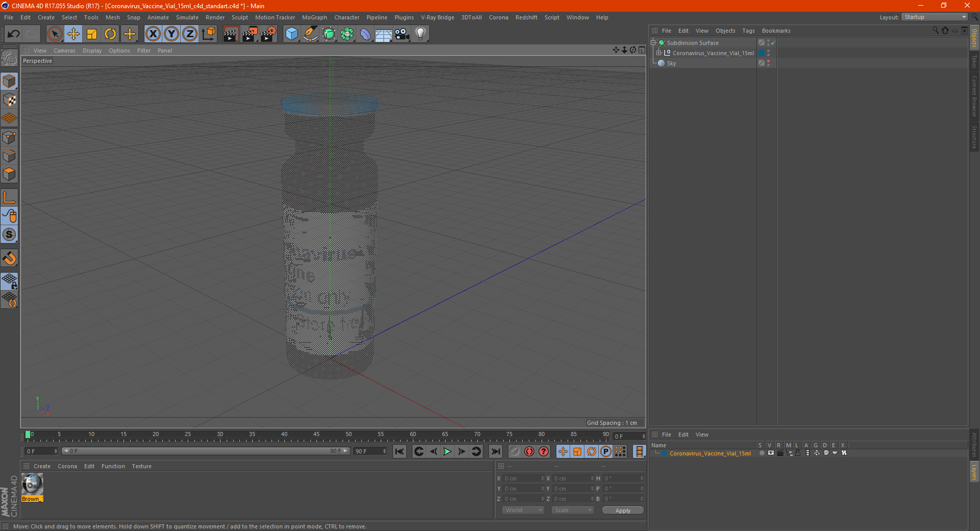Image resolution: width=980 pixels, height=531 pixels.
Task: Add a Bend deformer
Action: 365,34
